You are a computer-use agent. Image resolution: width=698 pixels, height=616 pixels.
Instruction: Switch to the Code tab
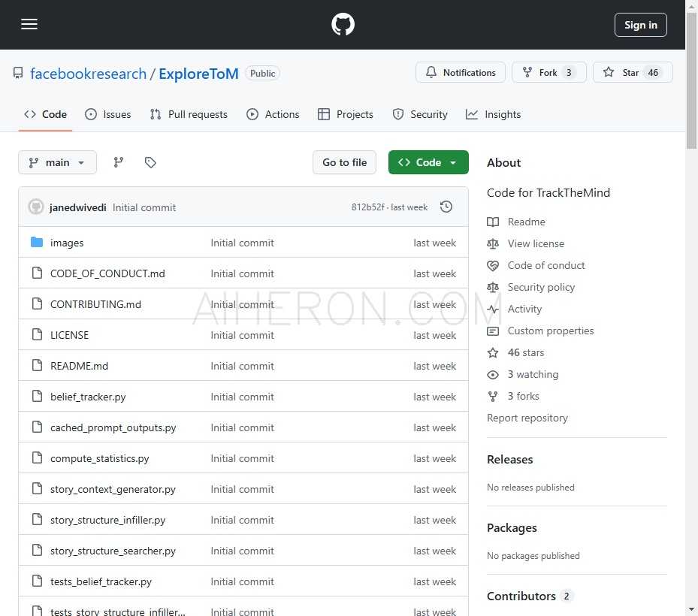point(45,114)
